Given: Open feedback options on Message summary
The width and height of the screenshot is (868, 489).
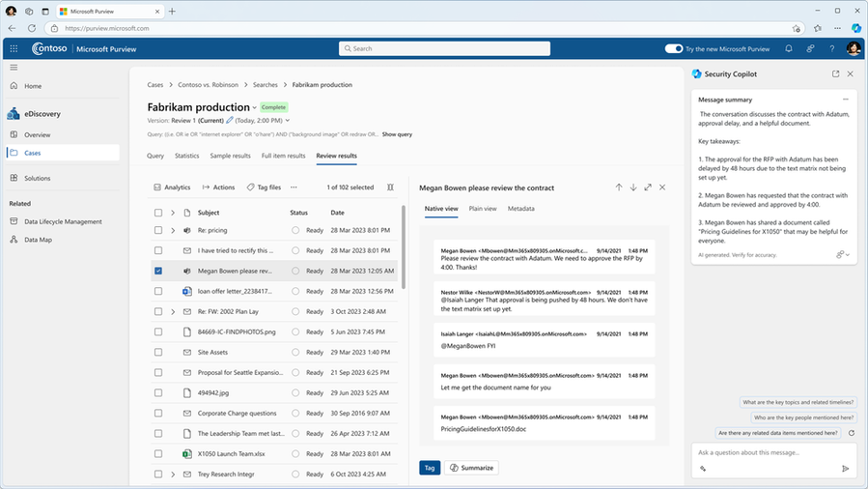Looking at the screenshot, I should (x=843, y=255).
